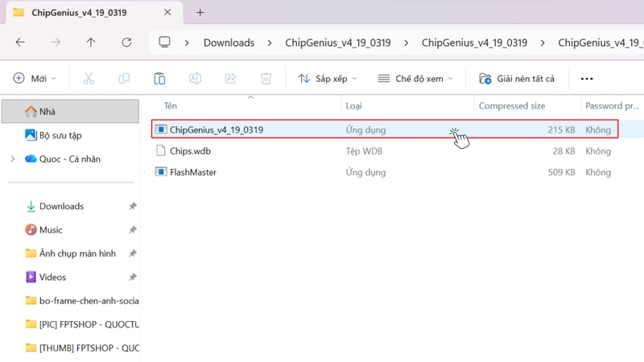Open the three-dots more options menu

[587, 78]
